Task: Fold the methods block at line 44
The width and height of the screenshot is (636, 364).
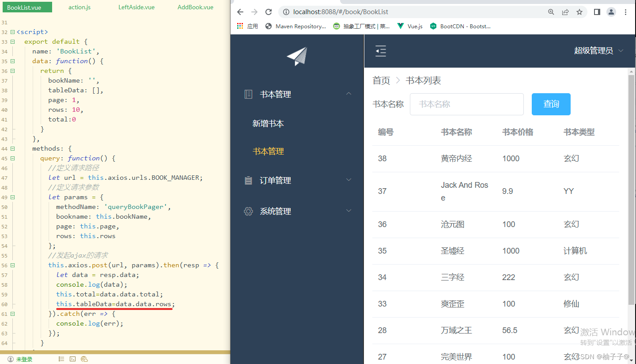Action: [12, 148]
